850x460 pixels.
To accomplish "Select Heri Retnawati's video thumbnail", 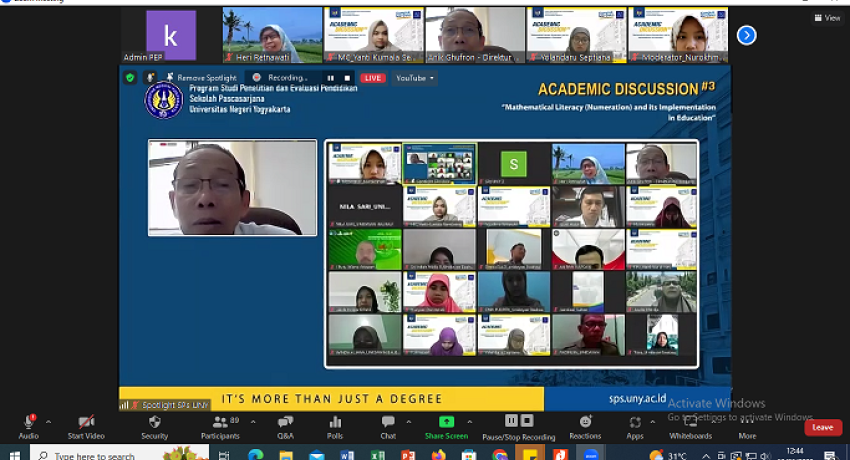I will click(273, 35).
